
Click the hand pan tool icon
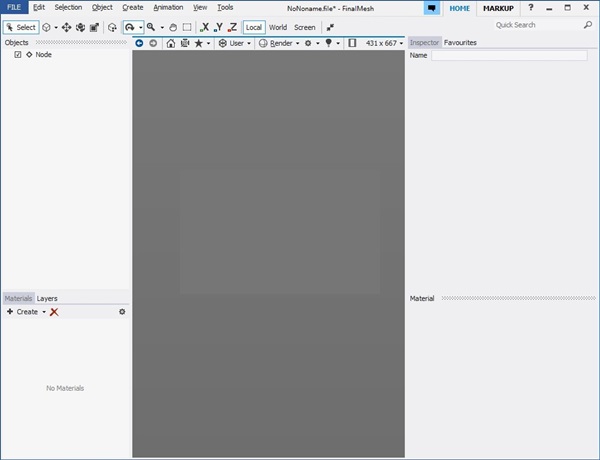tap(172, 27)
